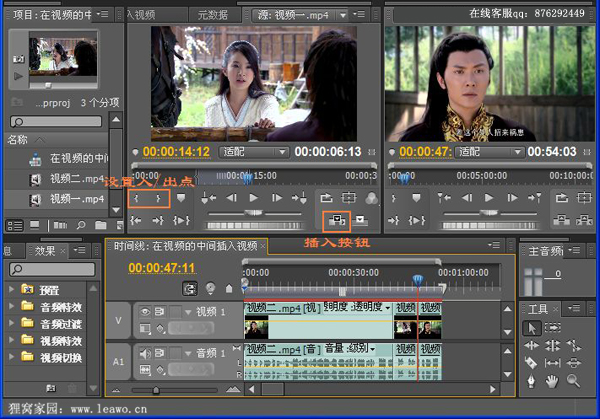Viewport: 600px width, 419px height.
Task: Switch to the 效果 tab
Action: [46, 251]
